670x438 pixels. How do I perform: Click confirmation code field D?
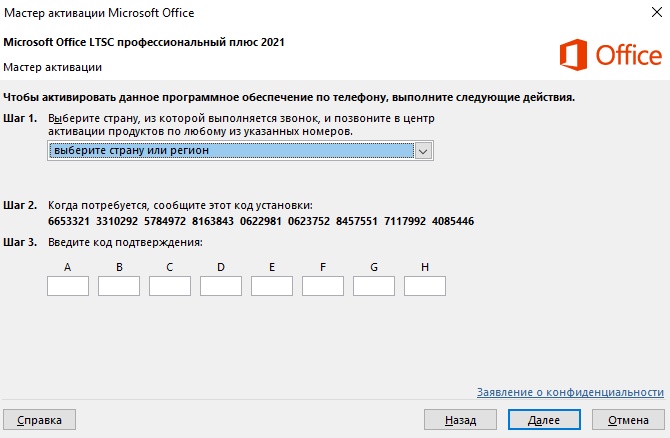coord(221,286)
